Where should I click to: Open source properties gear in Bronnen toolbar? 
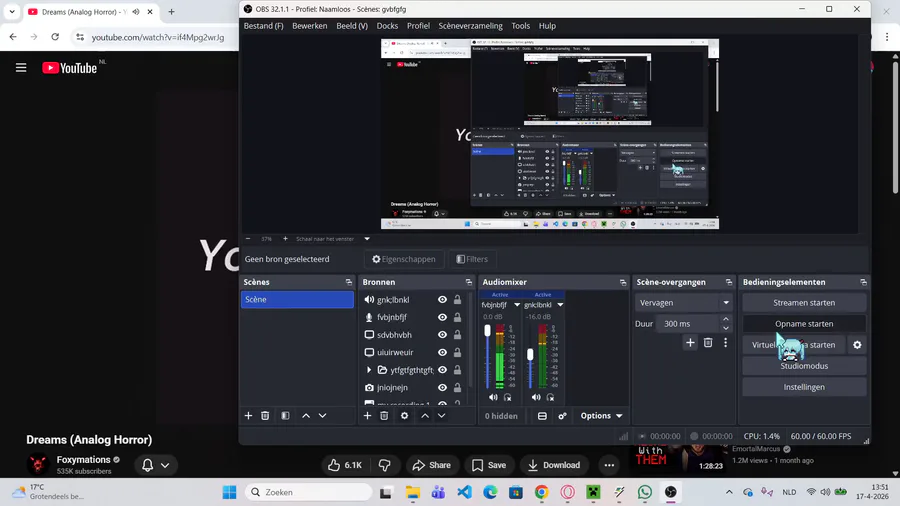pos(405,415)
